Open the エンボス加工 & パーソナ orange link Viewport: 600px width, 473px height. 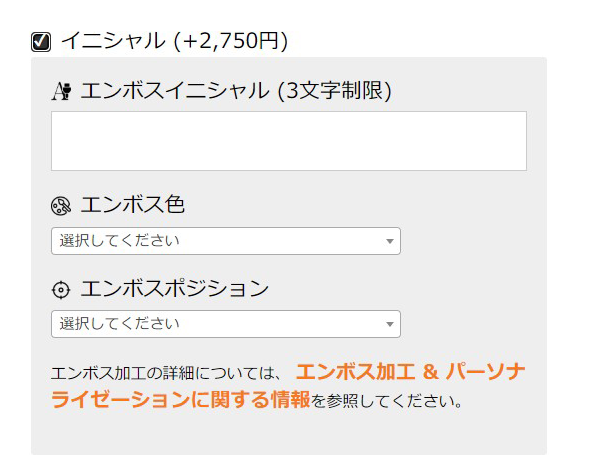(x=410, y=372)
